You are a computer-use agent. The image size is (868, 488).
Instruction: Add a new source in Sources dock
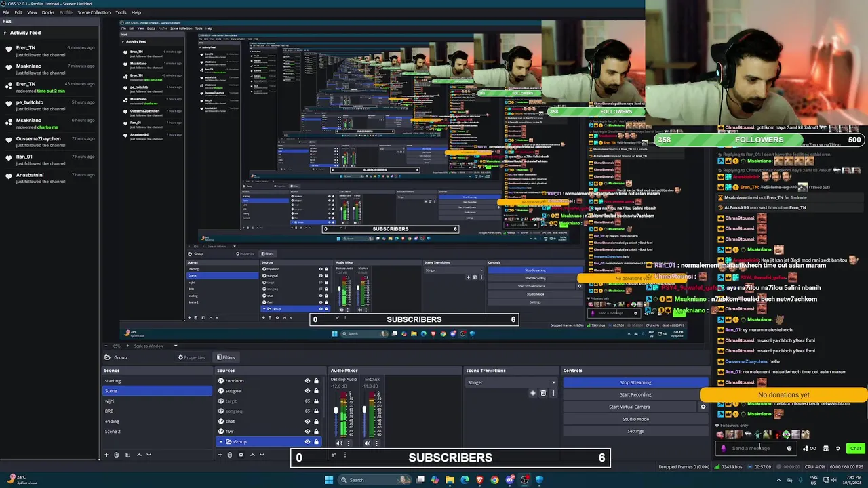tap(220, 455)
